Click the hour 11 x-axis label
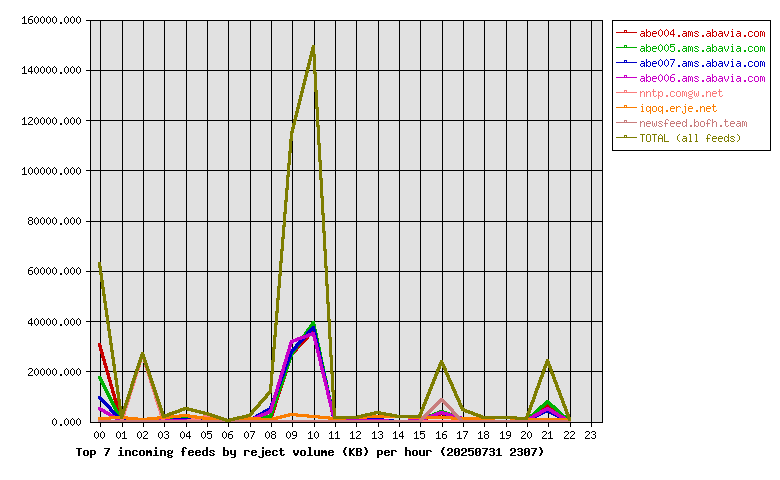 point(335,435)
